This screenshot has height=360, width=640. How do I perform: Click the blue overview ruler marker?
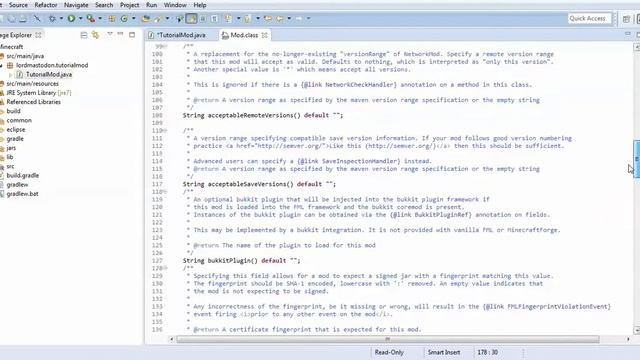coord(636,159)
